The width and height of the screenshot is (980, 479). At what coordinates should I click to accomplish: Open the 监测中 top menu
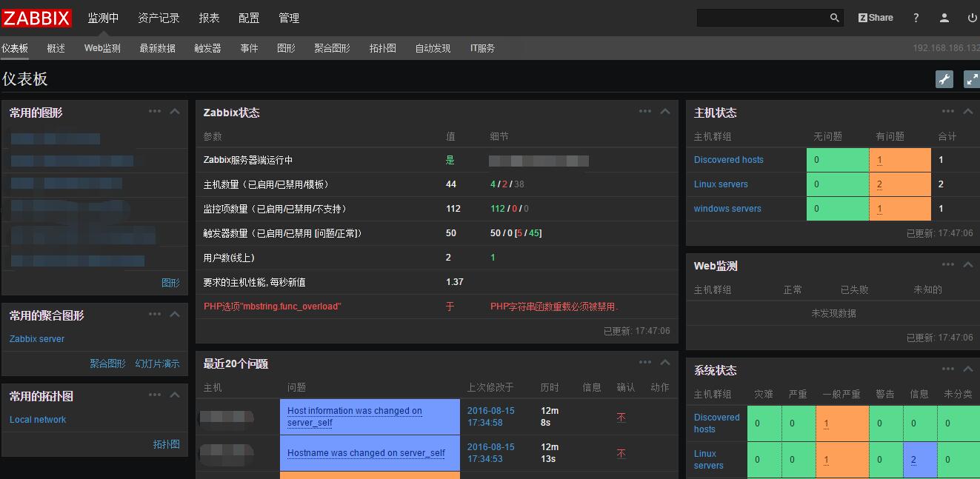click(103, 18)
